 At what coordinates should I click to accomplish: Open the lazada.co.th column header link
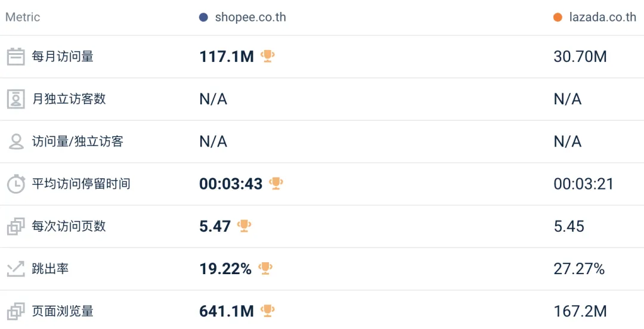603,17
